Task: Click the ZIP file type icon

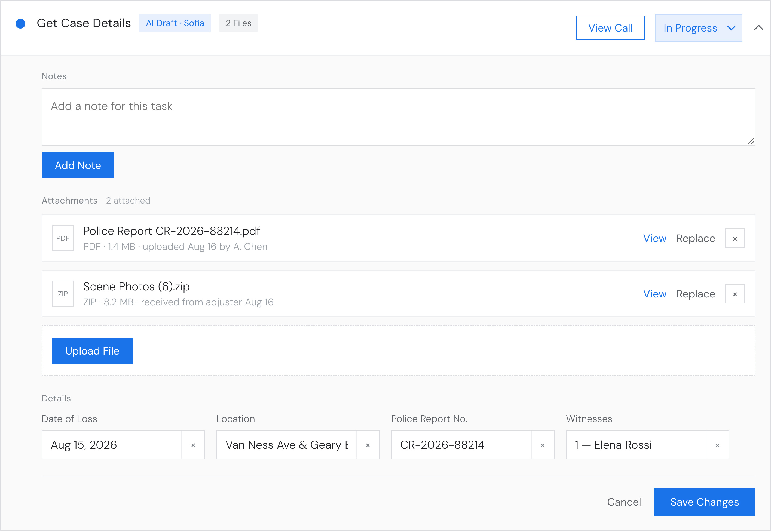Action: pyautogui.click(x=63, y=294)
